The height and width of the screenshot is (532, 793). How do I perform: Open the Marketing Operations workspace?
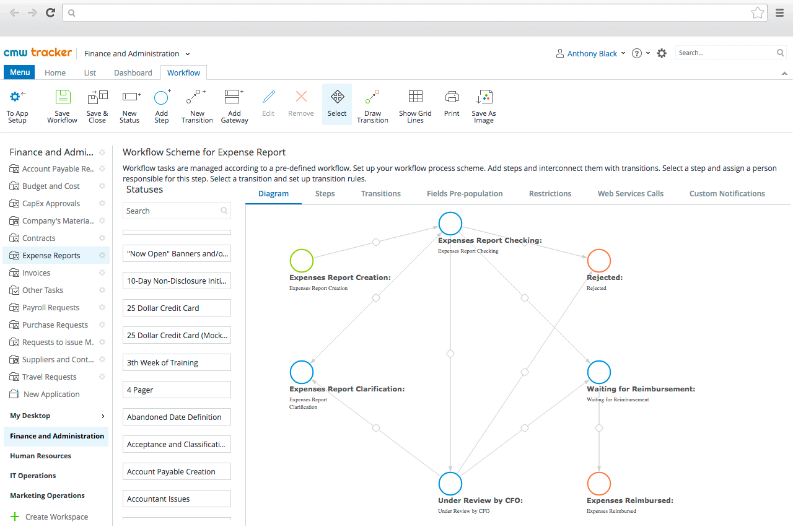tap(47, 495)
